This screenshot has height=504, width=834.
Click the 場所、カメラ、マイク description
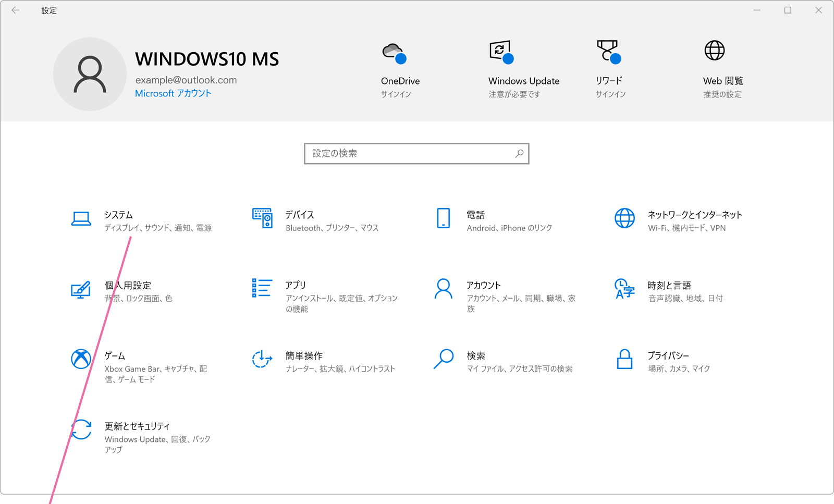(x=679, y=368)
